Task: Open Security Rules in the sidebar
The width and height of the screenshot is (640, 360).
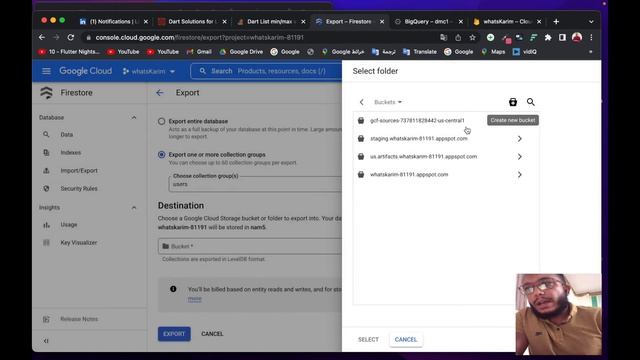Action: (x=79, y=189)
